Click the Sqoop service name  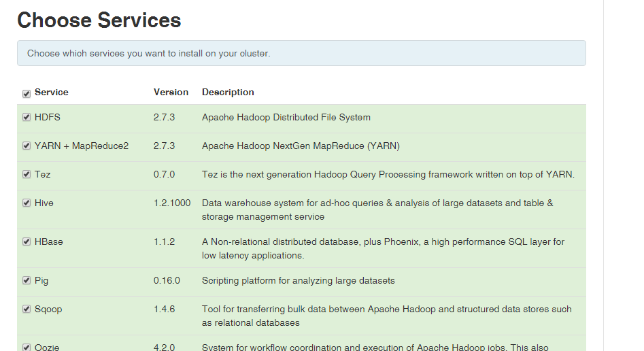click(x=48, y=309)
